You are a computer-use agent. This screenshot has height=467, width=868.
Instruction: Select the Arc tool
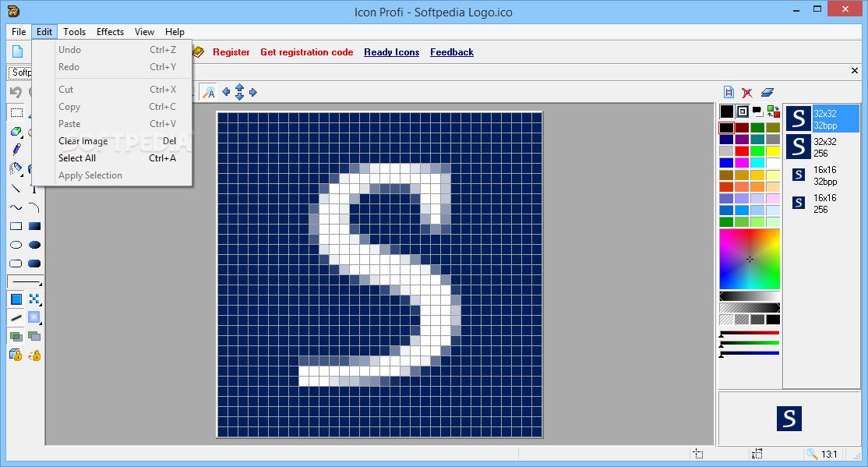(x=34, y=207)
